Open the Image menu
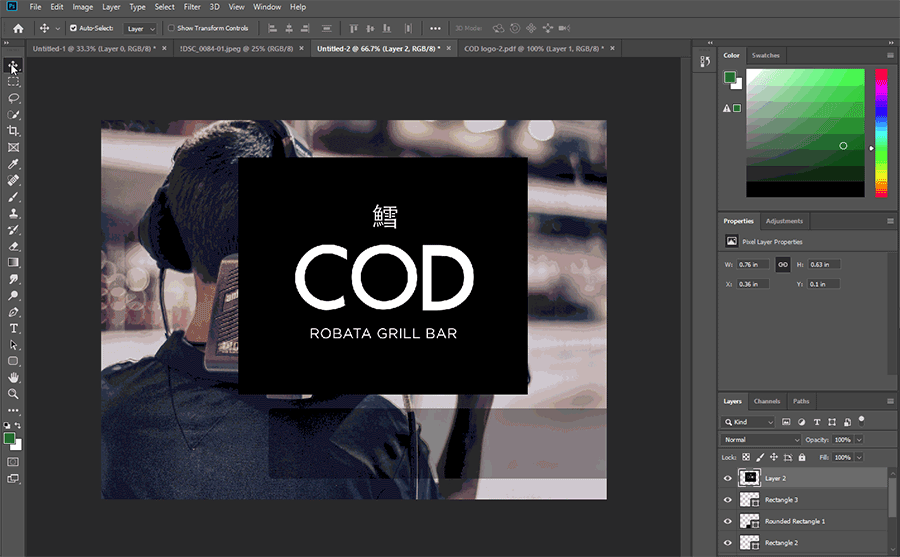The width and height of the screenshot is (900, 557). pos(83,7)
